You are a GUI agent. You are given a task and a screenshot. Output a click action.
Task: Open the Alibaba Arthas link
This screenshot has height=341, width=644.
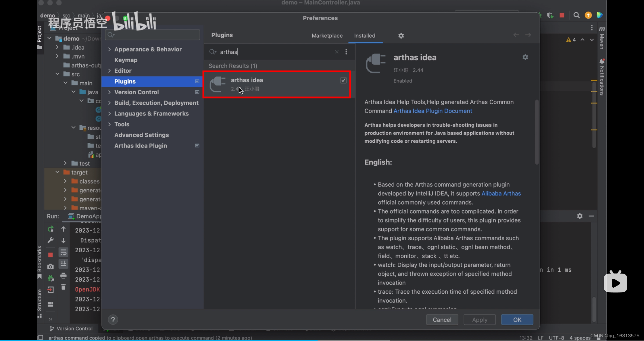(x=501, y=193)
